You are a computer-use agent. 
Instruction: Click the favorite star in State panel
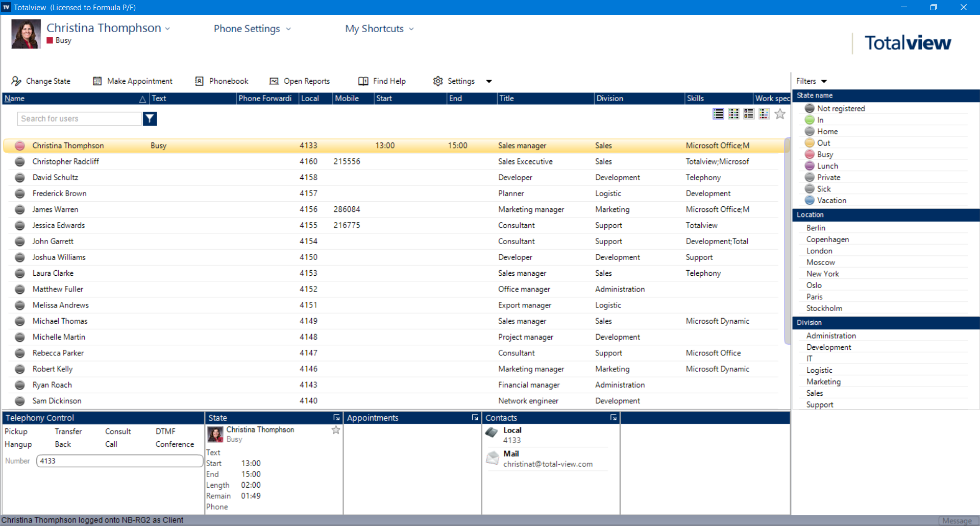pyautogui.click(x=336, y=430)
